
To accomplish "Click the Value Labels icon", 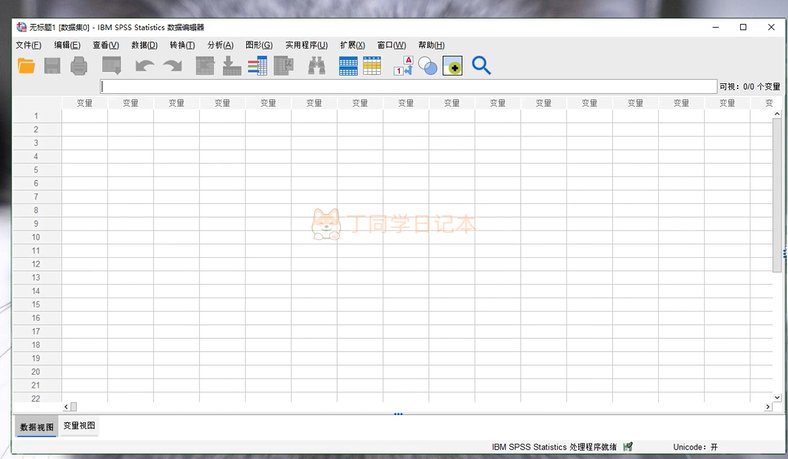I will tap(403, 66).
